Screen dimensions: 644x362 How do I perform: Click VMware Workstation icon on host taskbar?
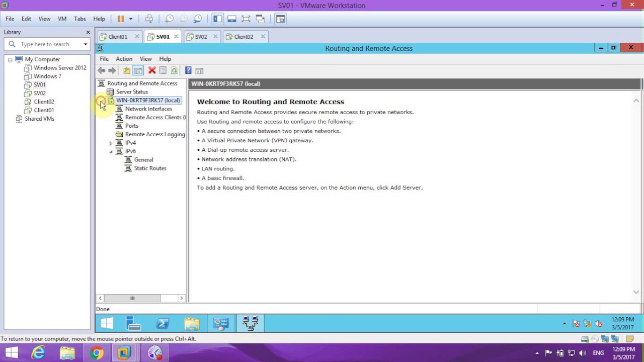[x=124, y=353]
